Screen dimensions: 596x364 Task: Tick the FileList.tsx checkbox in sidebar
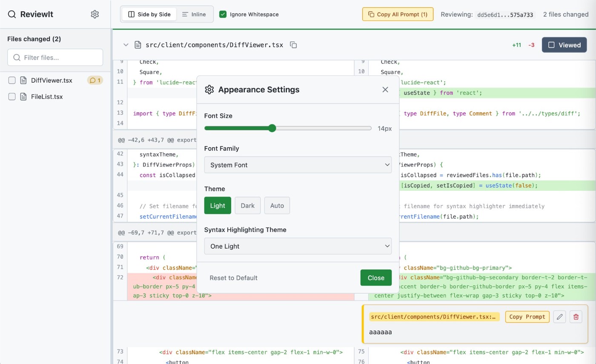coord(12,97)
